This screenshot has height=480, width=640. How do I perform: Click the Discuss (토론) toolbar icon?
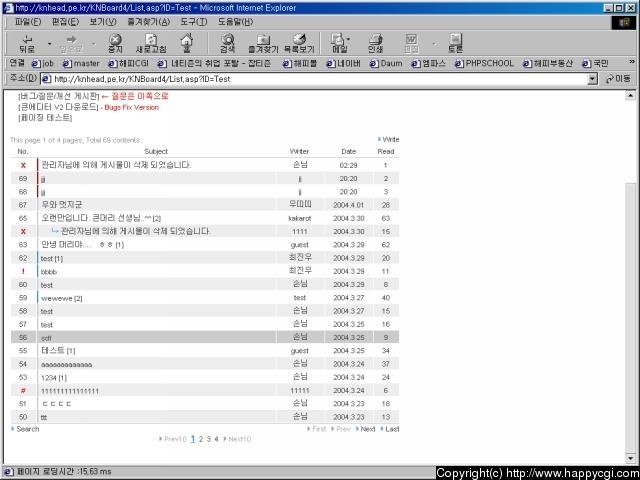[x=455, y=43]
